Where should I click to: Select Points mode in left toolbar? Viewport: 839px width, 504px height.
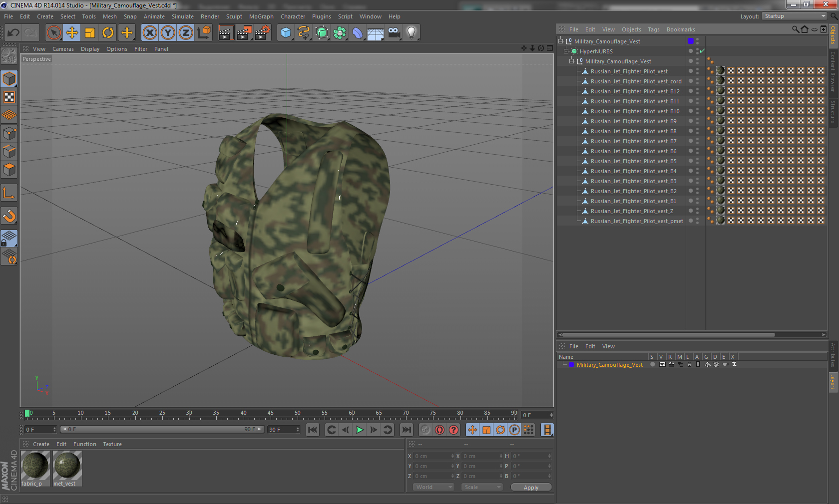[9, 134]
